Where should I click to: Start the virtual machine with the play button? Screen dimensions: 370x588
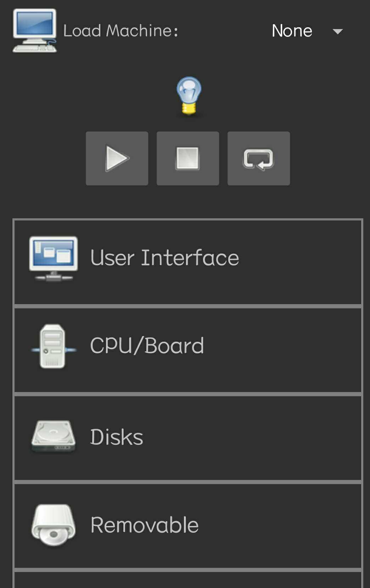pos(117,158)
